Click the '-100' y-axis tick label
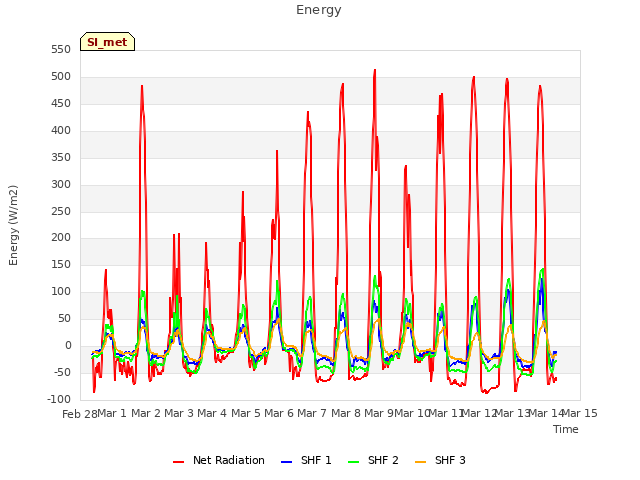Viewport: 640px width, 480px height. 59,399
